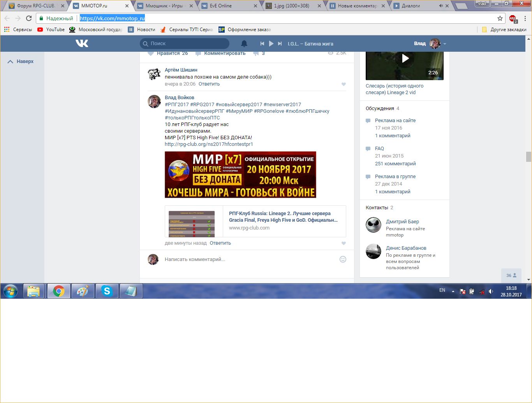Open the Обсуждения section header
The height and width of the screenshot is (403, 532).
coord(380,109)
